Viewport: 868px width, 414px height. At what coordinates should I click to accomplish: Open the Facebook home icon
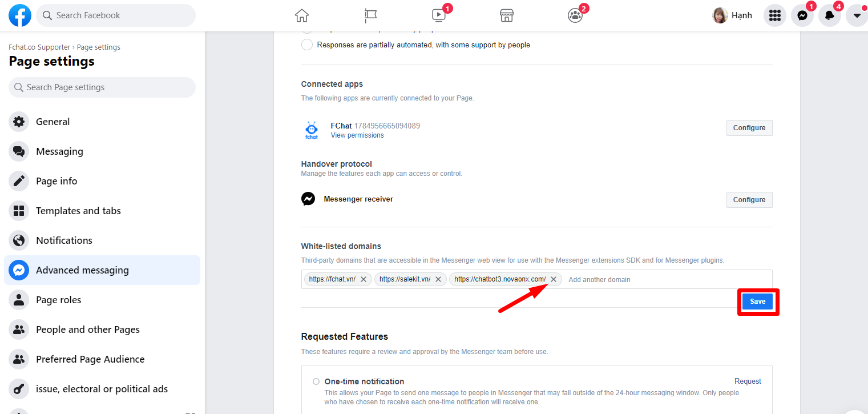(302, 15)
